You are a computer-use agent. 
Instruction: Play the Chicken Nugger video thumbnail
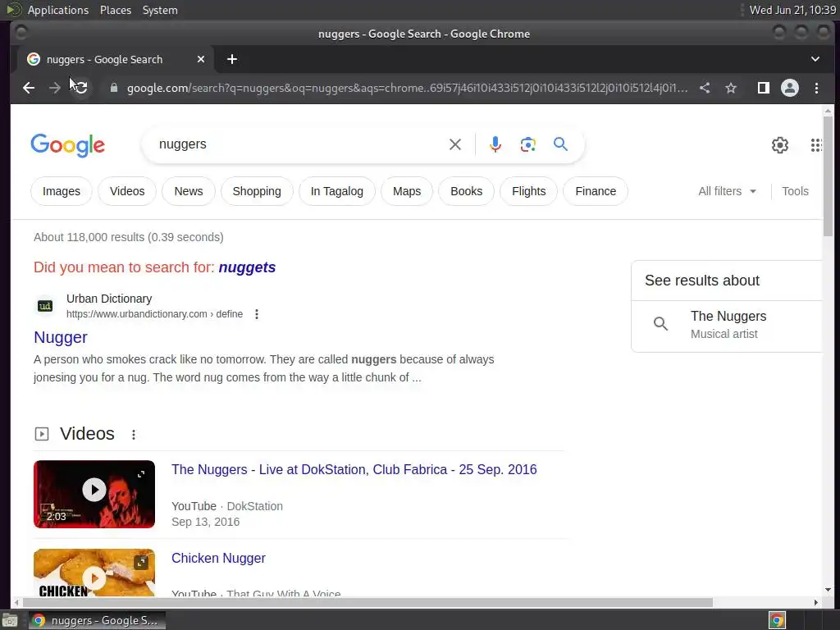[x=94, y=573]
